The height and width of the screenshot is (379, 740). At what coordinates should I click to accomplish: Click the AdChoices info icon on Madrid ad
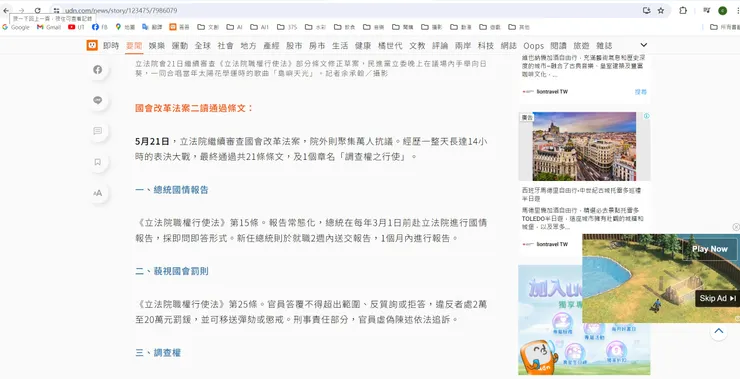point(647,116)
